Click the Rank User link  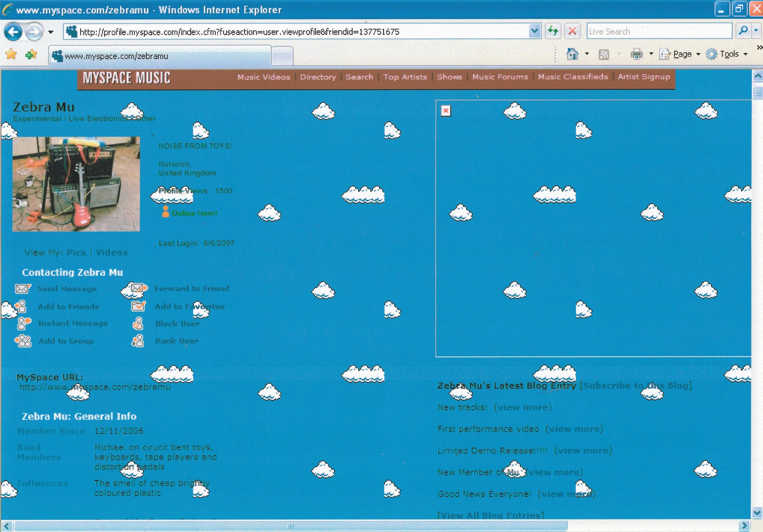177,341
